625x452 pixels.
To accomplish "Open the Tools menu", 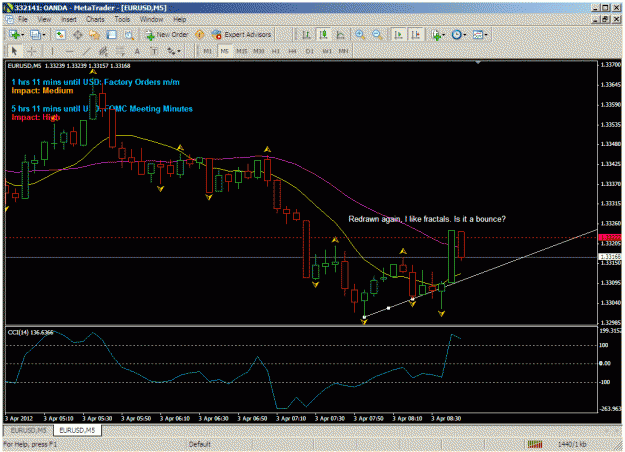I will 122,19.
